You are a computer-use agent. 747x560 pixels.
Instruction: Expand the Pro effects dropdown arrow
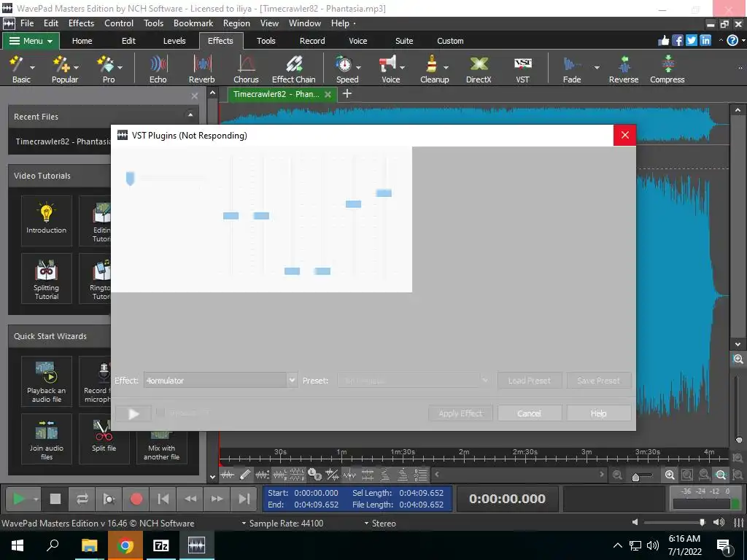pos(120,67)
